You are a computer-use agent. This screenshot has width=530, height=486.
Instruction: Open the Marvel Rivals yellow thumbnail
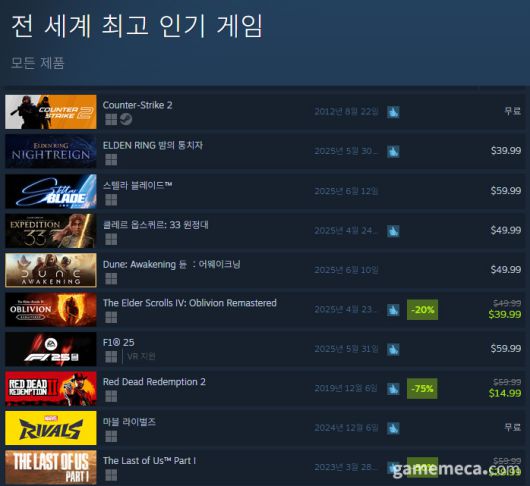tap(51, 428)
